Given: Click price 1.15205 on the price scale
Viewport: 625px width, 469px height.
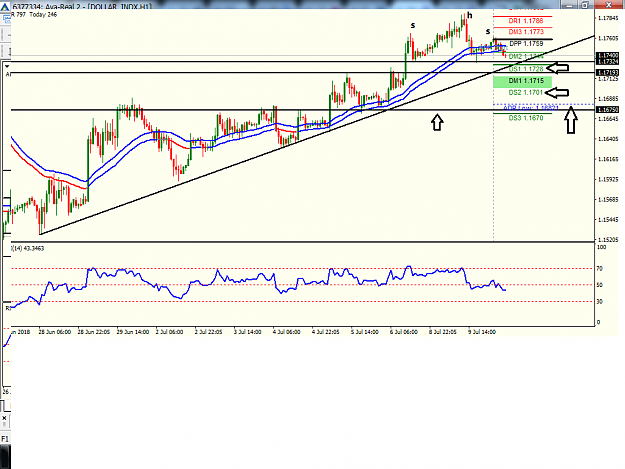Looking at the screenshot, I should point(608,240).
